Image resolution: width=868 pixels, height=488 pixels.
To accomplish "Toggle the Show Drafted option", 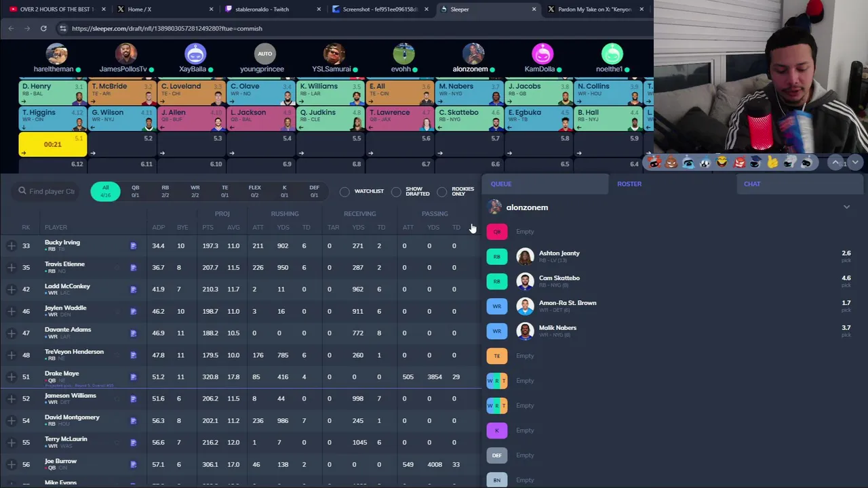I will coord(397,192).
